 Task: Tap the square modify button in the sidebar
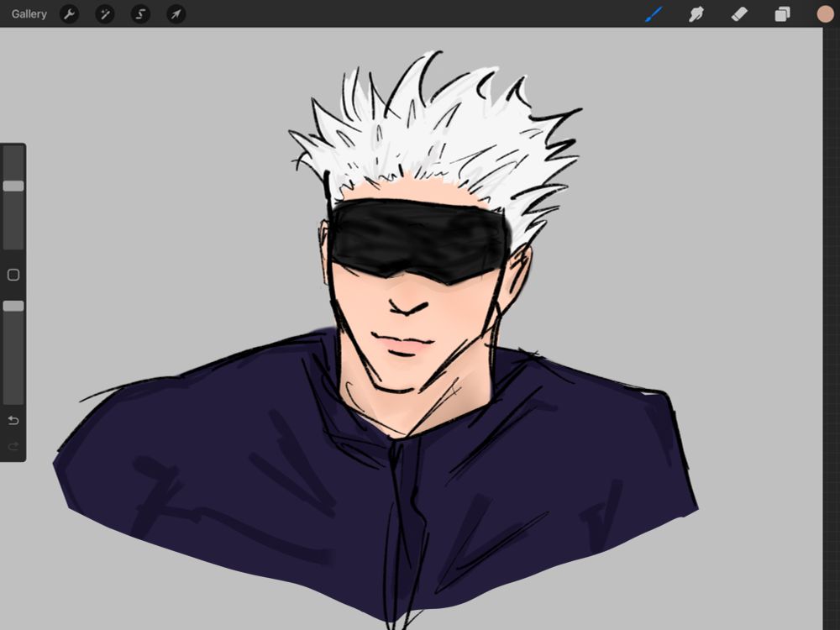point(13,275)
